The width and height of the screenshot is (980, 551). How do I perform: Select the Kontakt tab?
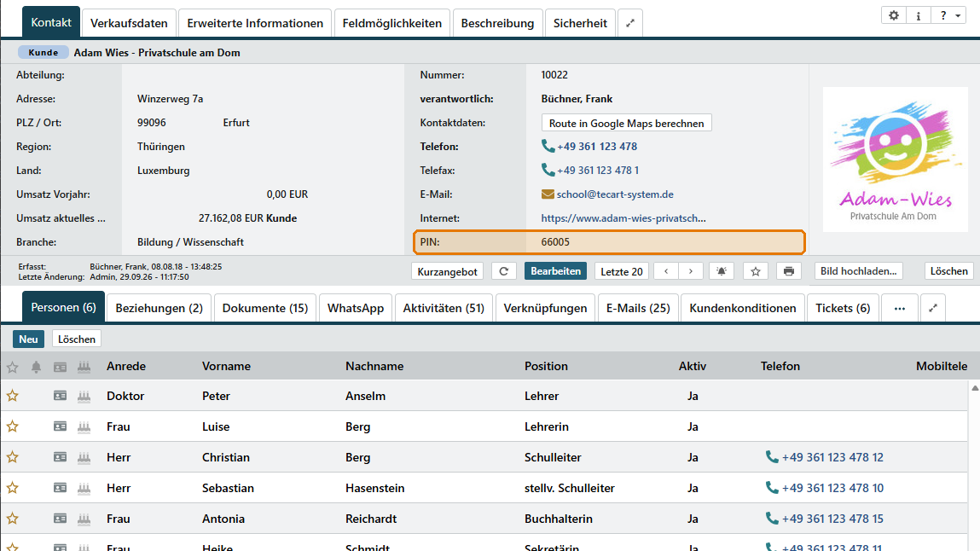pos(51,22)
